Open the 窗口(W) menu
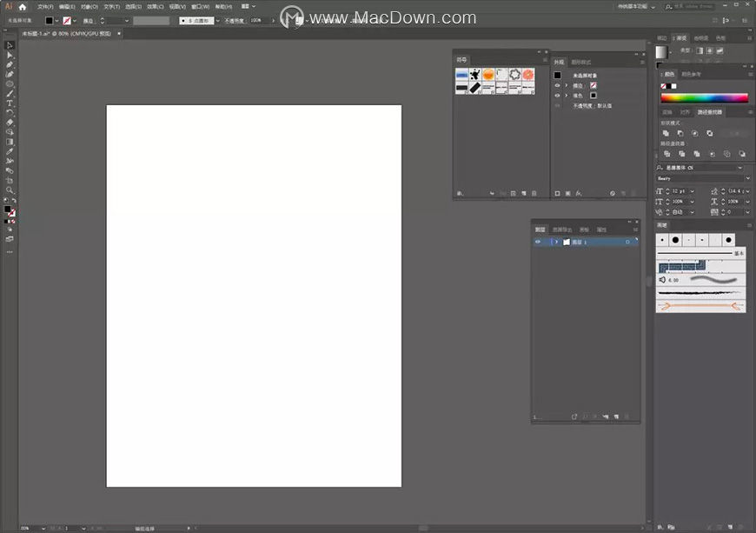This screenshot has width=756, height=533. [x=200, y=7]
